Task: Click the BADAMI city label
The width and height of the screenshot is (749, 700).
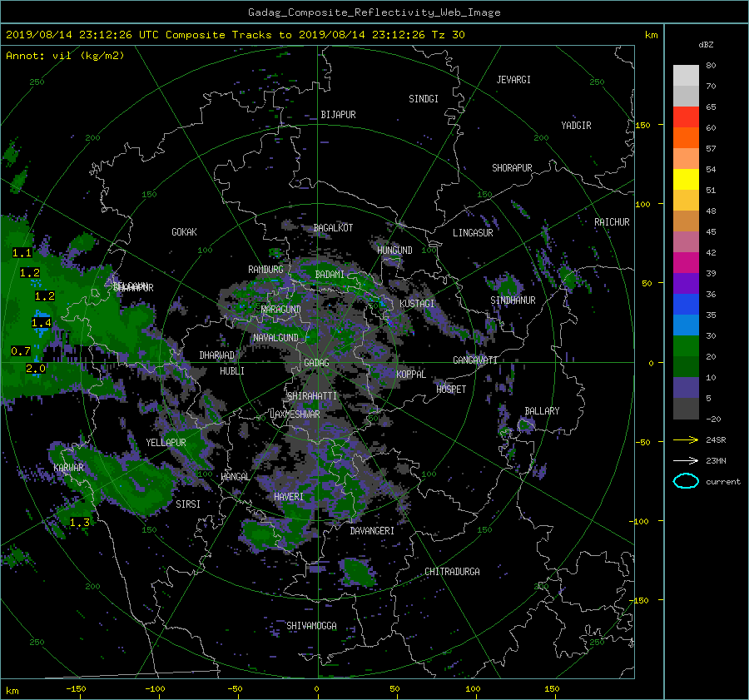Action: pyautogui.click(x=330, y=275)
